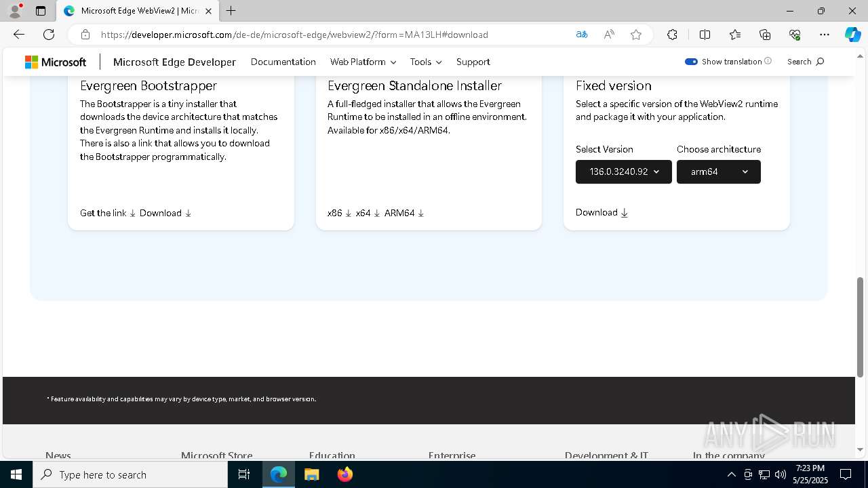This screenshot has height=488, width=868.
Task: Open the Documentation menu item
Action: [x=283, y=62]
